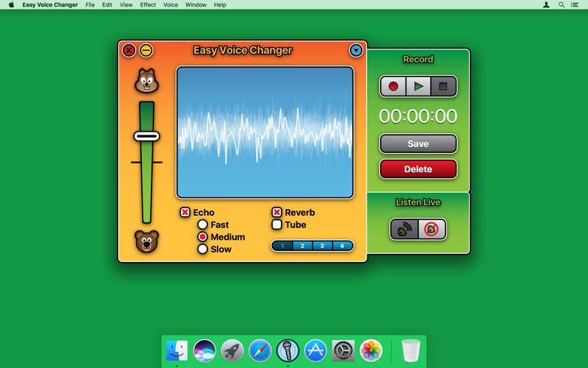Open the Help menu
Image resolution: width=588 pixels, height=368 pixels.
[x=220, y=5]
